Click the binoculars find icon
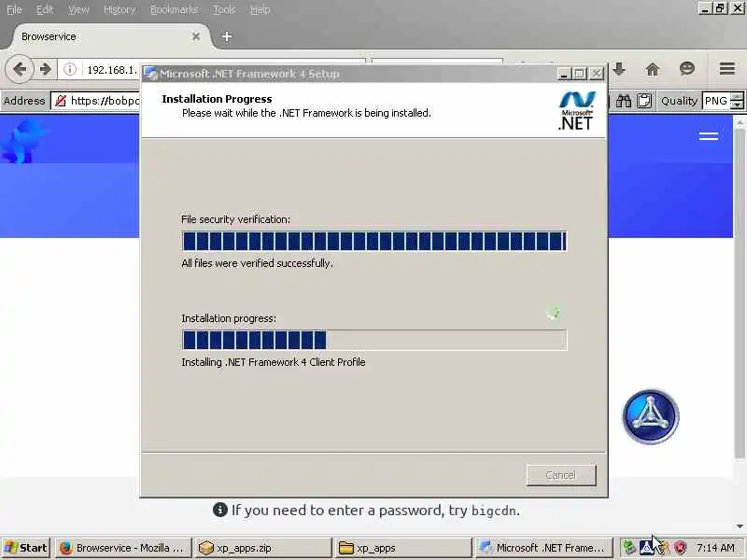Image resolution: width=747 pixels, height=560 pixels. pyautogui.click(x=623, y=101)
